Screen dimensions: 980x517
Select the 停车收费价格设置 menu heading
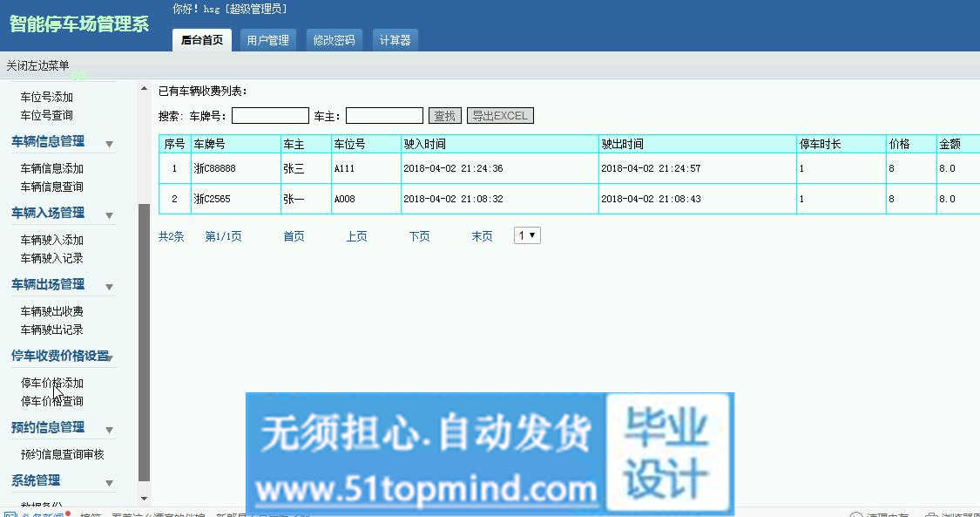coord(60,356)
